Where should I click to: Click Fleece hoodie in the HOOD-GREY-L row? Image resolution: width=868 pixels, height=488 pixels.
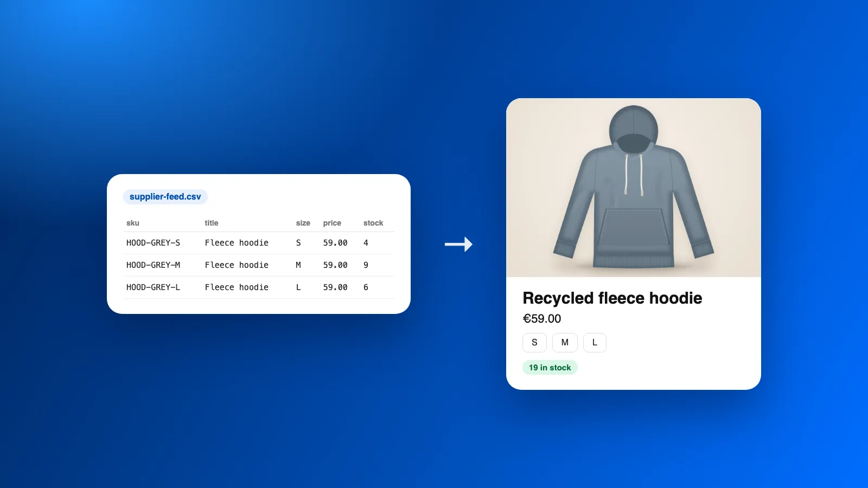(x=237, y=287)
